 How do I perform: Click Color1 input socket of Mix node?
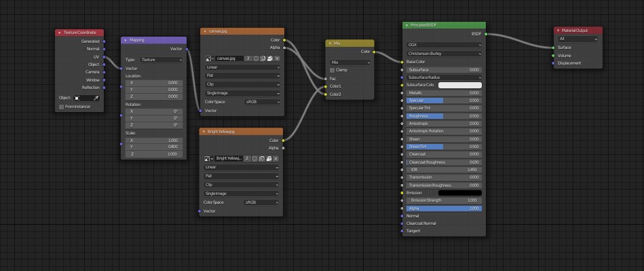click(326, 86)
